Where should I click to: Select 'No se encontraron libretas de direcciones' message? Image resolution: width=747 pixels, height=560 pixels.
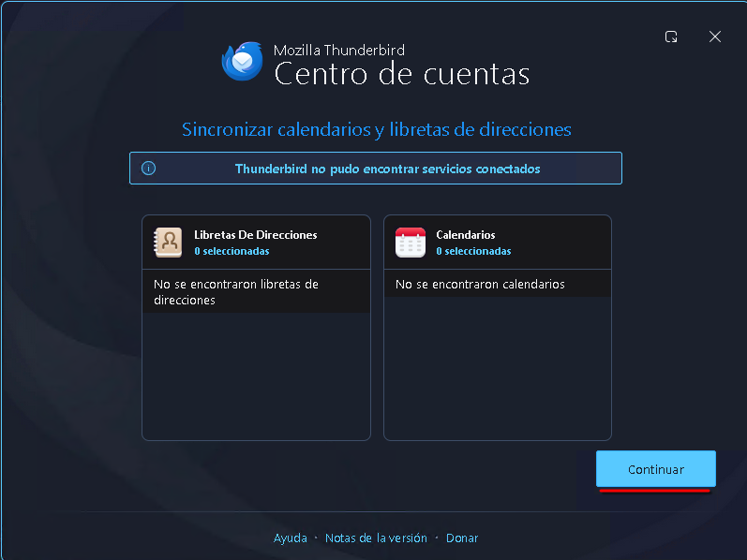236,292
